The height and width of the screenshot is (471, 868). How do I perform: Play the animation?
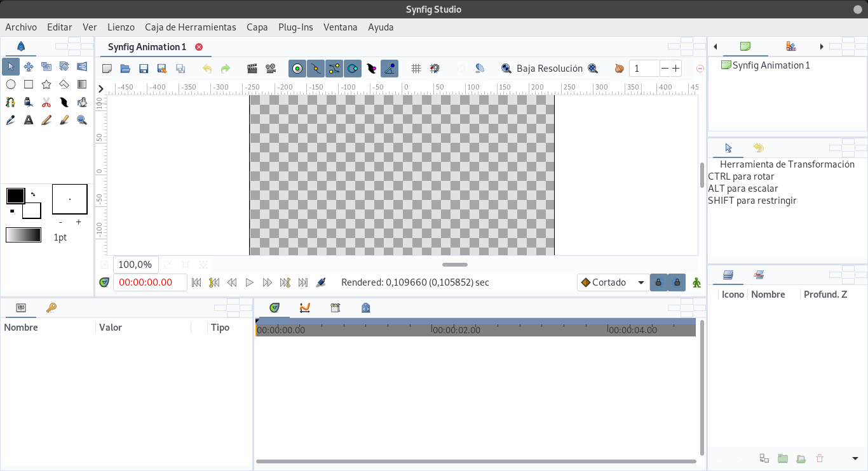tap(250, 282)
